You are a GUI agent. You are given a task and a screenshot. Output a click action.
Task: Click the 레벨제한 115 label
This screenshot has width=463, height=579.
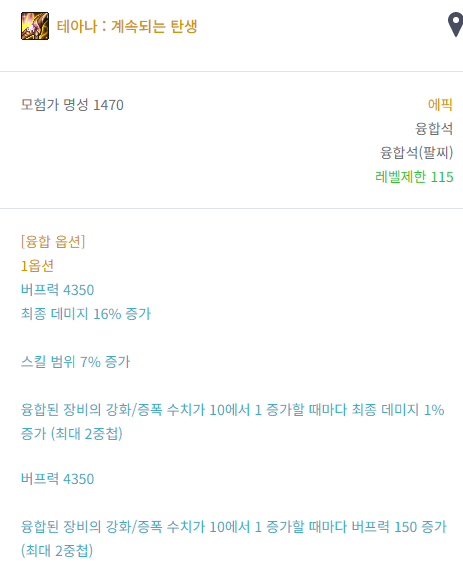414,177
